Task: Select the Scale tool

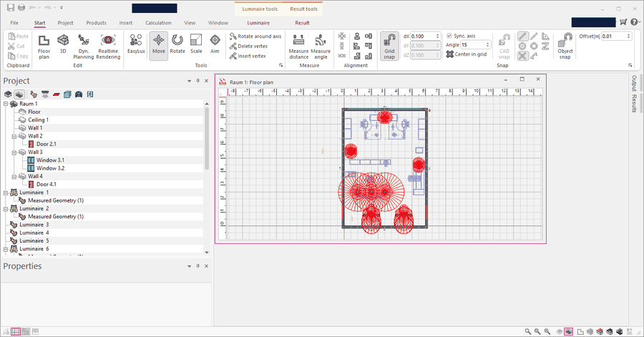Action: click(196, 44)
